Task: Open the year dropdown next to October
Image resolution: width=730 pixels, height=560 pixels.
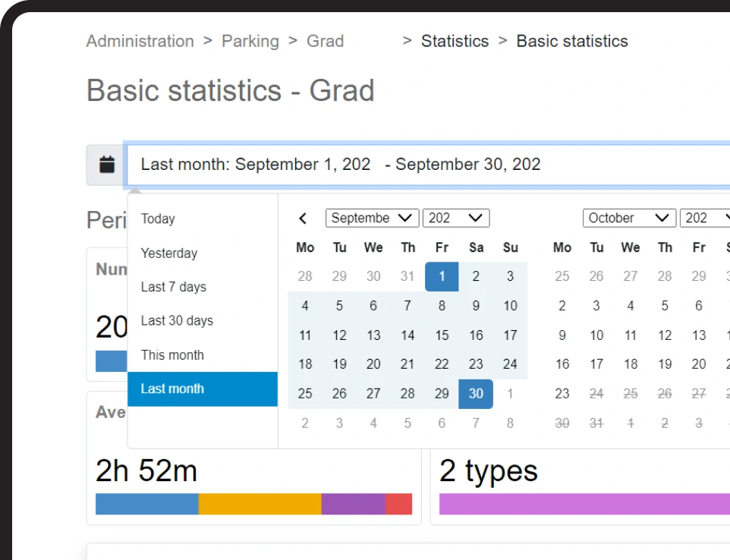Action: pos(705,218)
